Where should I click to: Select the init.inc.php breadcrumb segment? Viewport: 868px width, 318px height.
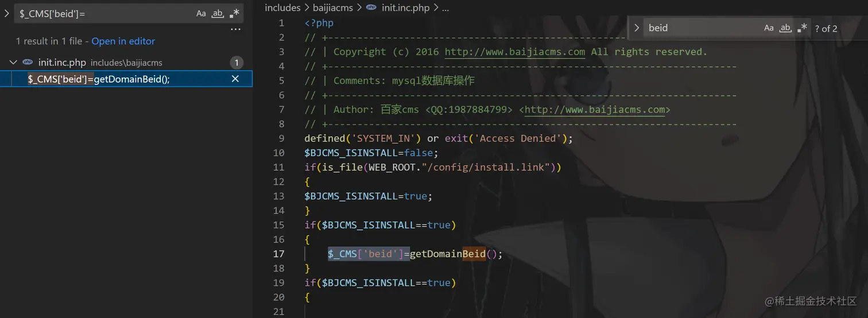coord(405,8)
